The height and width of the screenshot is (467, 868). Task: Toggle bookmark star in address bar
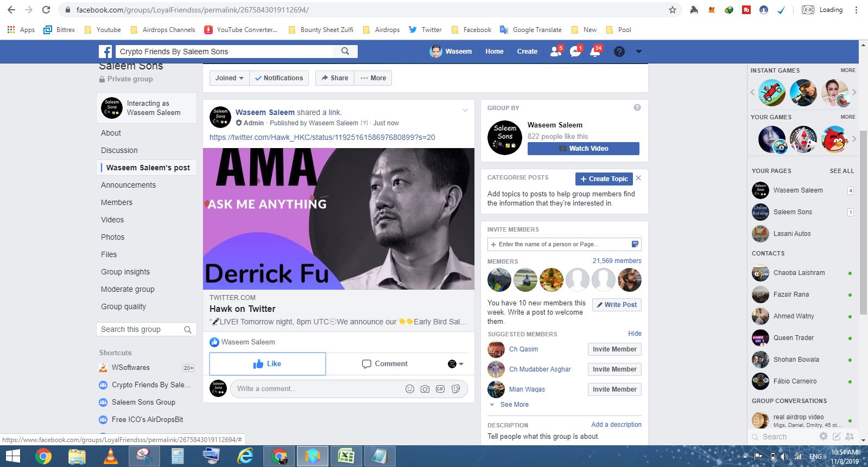point(673,10)
